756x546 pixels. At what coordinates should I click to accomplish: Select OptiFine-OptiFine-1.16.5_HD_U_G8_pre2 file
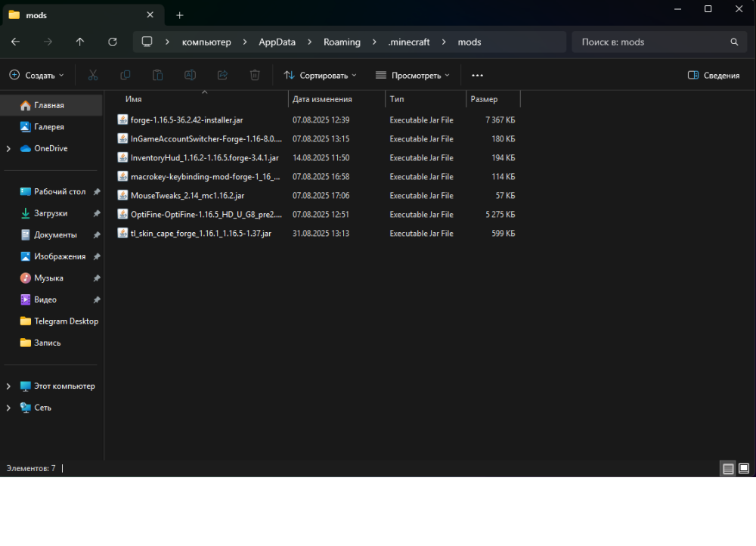coord(206,214)
